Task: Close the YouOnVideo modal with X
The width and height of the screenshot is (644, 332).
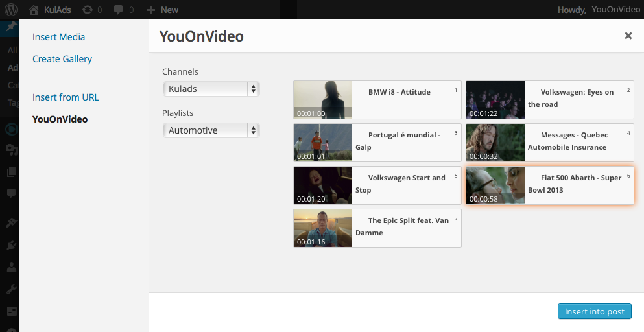Action: point(628,36)
